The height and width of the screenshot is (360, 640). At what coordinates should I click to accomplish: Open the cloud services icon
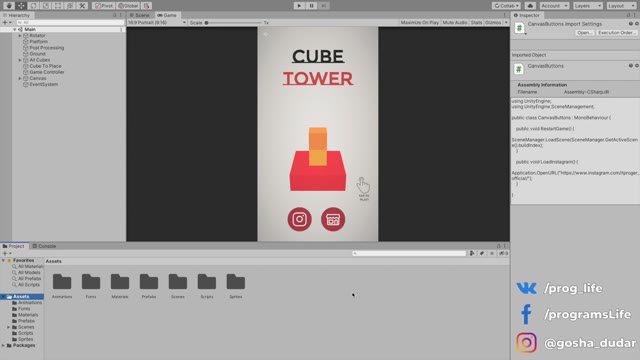coord(530,6)
